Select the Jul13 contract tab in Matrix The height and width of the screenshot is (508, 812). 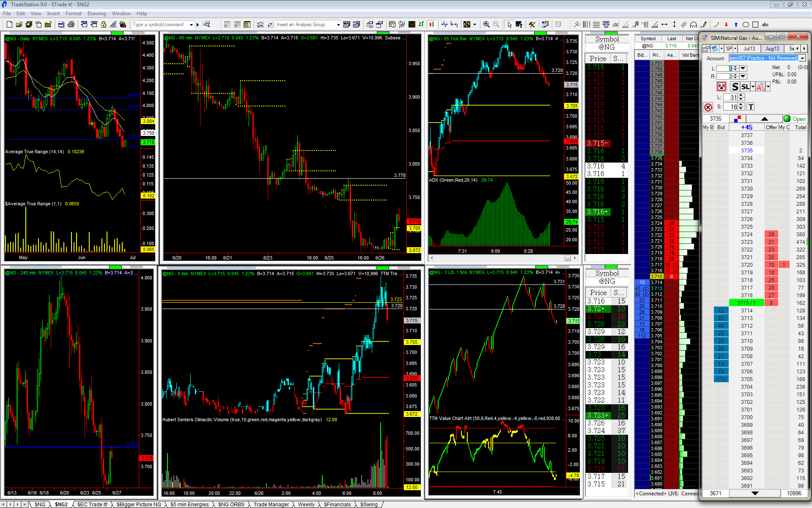click(x=749, y=49)
